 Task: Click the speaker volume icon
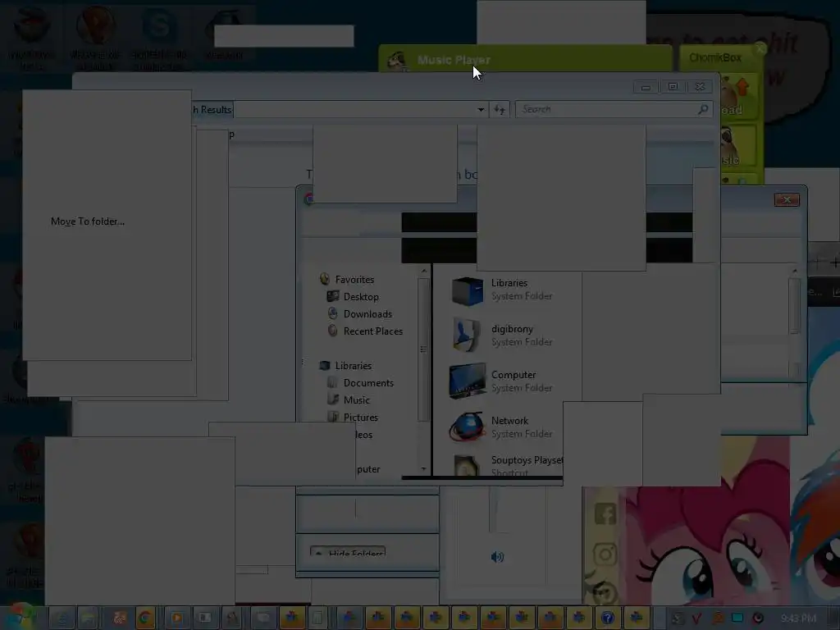point(497,557)
